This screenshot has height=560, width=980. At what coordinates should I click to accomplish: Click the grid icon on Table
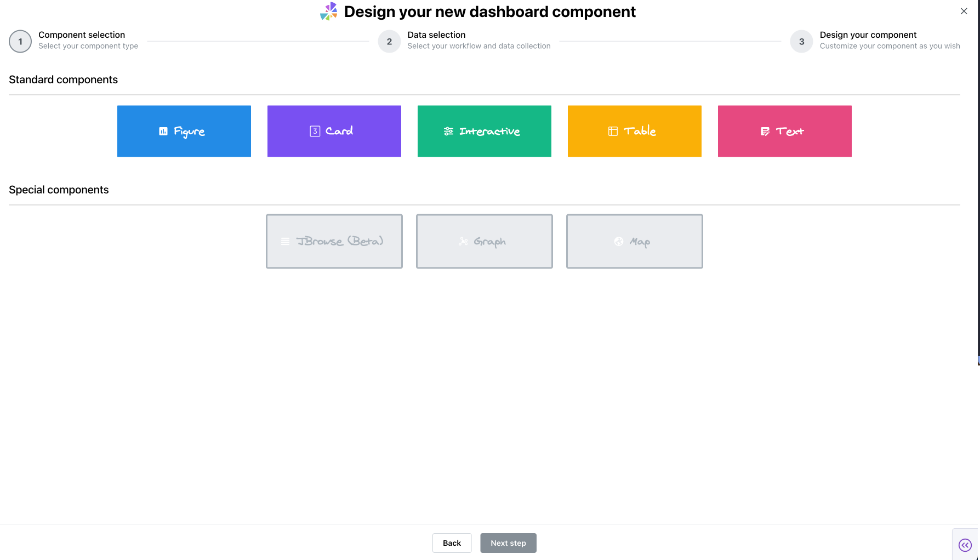[613, 132]
